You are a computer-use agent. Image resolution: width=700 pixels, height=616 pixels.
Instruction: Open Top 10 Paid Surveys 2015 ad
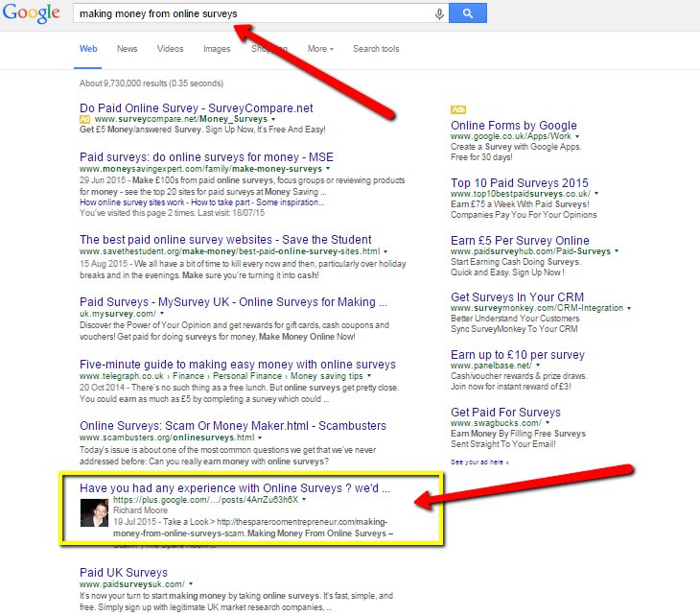tap(519, 183)
